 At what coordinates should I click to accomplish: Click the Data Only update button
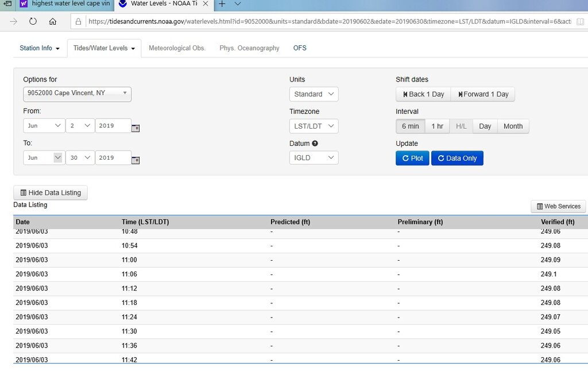tap(457, 158)
